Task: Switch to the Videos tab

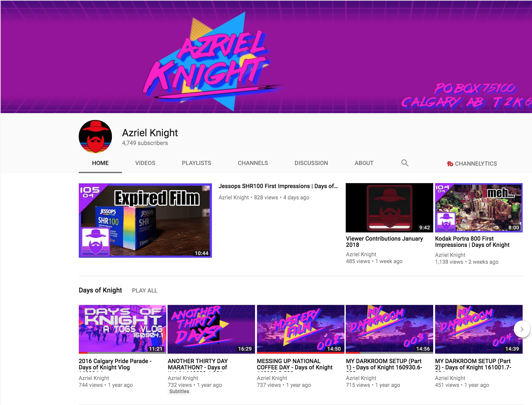Action: [x=145, y=163]
